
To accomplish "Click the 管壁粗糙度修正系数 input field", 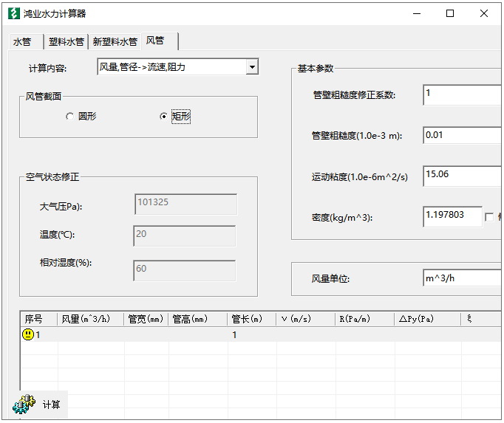I will pos(463,94).
